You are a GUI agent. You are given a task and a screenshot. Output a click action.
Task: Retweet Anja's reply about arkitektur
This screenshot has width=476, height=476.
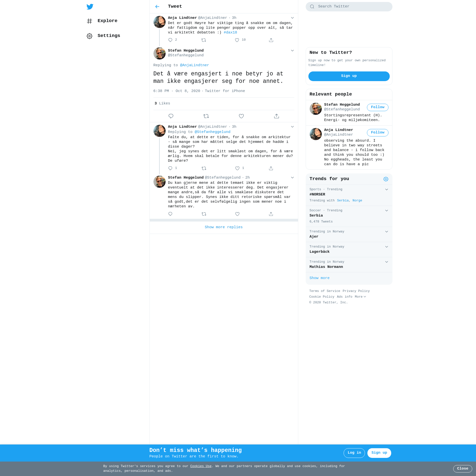tap(204, 168)
